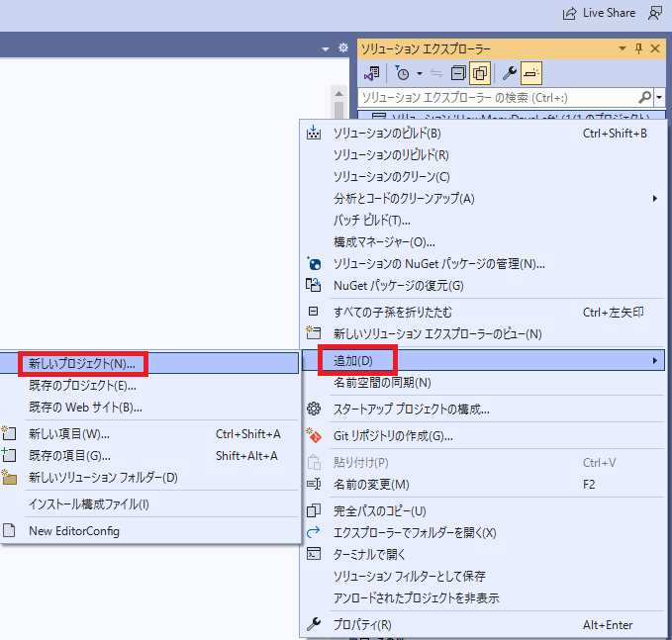This screenshot has width=672, height=640.
Task: Open バッチ ビルド(T)... dialog
Action: (484, 221)
